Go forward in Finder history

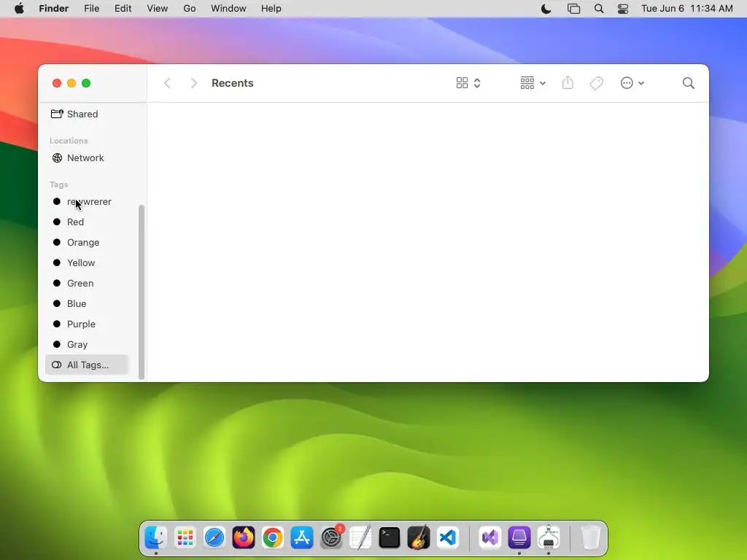click(193, 83)
